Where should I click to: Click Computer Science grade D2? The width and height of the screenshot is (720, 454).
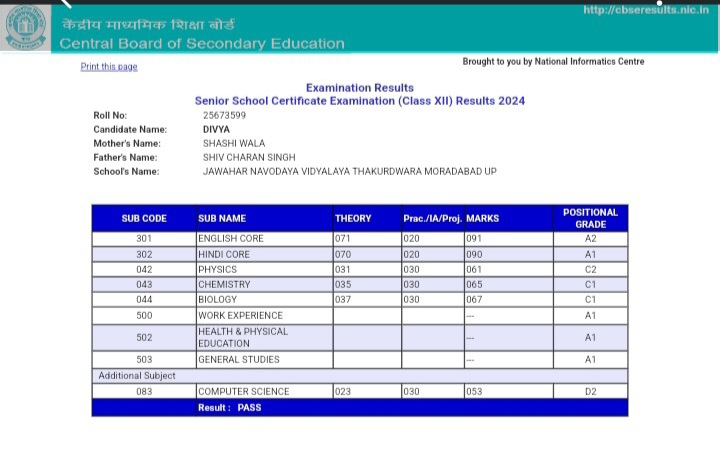591,392
